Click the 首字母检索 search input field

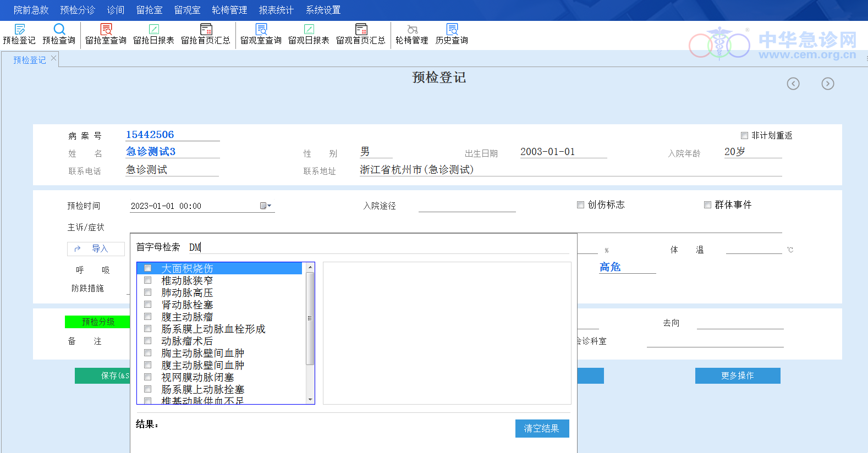[380, 247]
